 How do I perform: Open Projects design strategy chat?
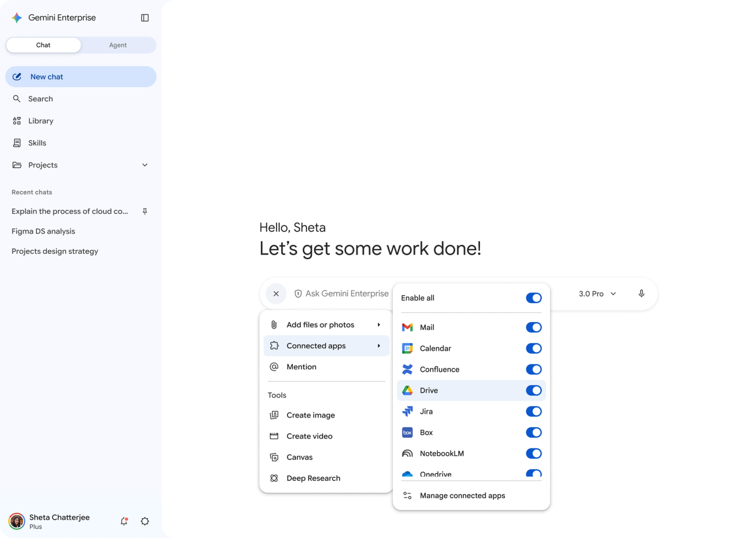(x=55, y=251)
